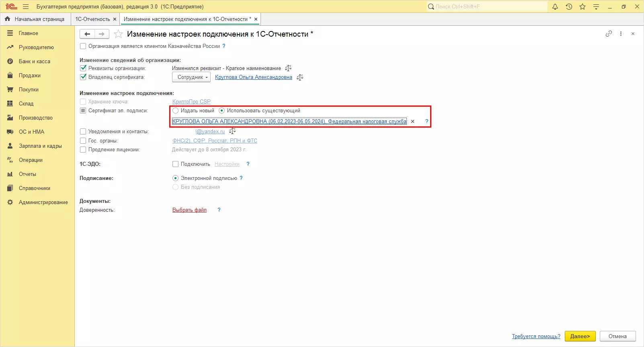644x347 pixels.
Task: Open help for Казначейства России option
Action: tap(224, 46)
